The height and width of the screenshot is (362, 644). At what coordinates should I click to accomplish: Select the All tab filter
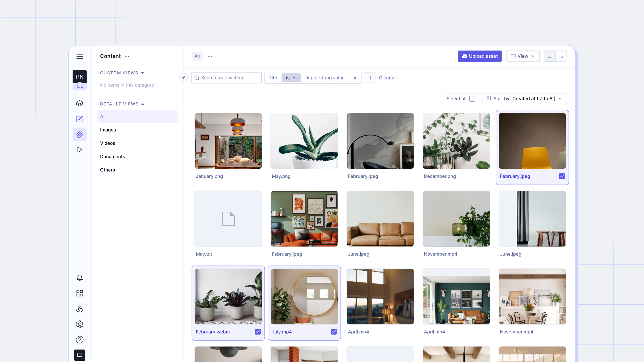(x=197, y=56)
